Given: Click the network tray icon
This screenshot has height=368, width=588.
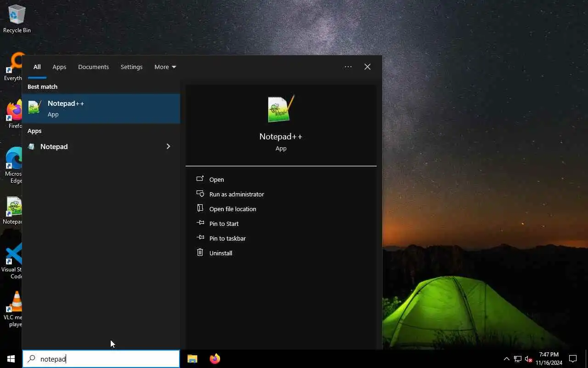Looking at the screenshot, I should 517,359.
